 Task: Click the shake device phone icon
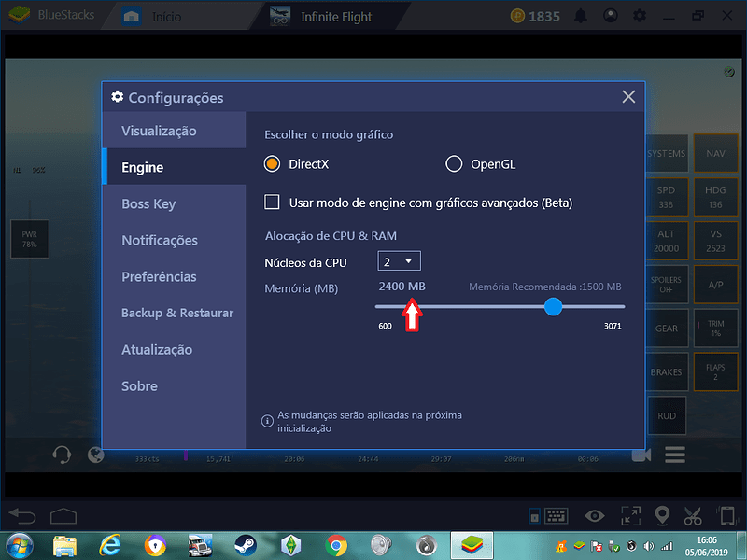point(726,516)
